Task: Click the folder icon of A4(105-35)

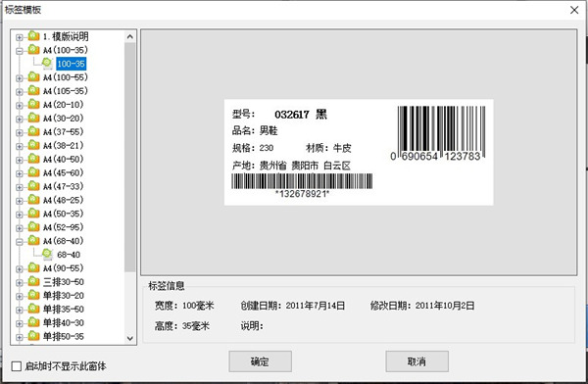Action: [33, 90]
